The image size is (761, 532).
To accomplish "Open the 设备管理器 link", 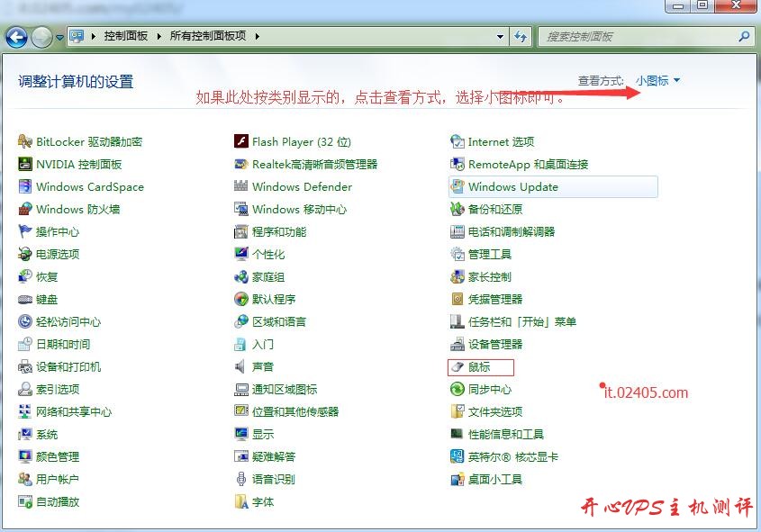I will [x=495, y=345].
